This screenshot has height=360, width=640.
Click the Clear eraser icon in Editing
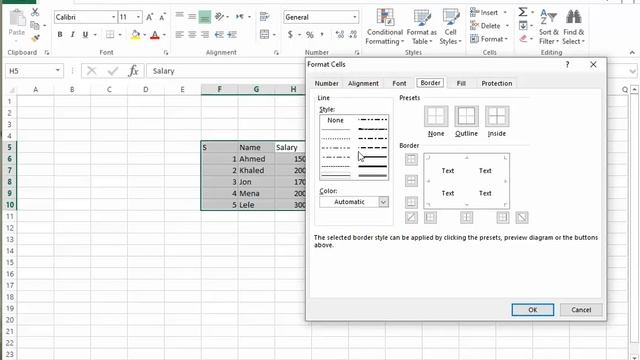coord(523,39)
